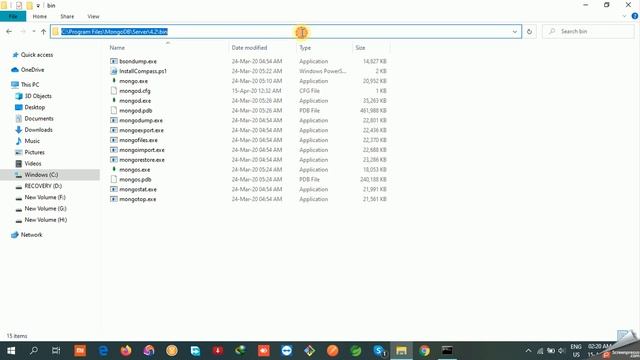Image resolution: width=640 pixels, height=360 pixels.
Task: Open Pictures in sidebar
Action: 34,152
